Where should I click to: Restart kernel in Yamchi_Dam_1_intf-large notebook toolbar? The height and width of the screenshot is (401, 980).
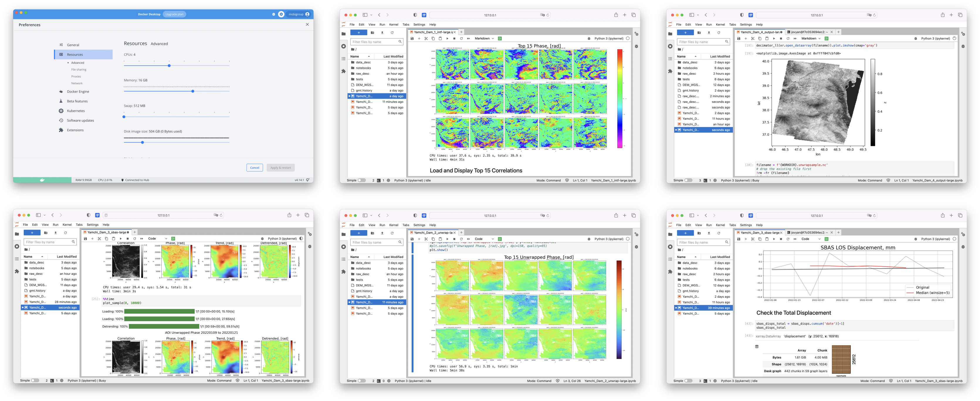461,38
